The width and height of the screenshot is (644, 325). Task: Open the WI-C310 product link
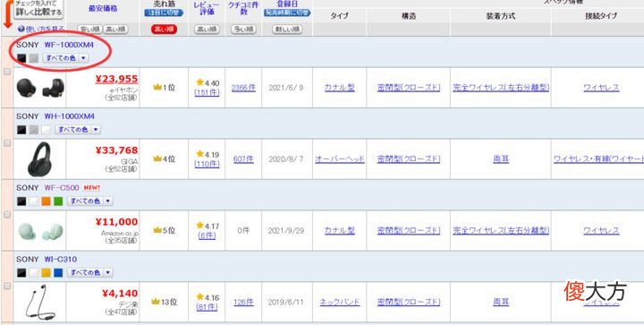[61, 260]
